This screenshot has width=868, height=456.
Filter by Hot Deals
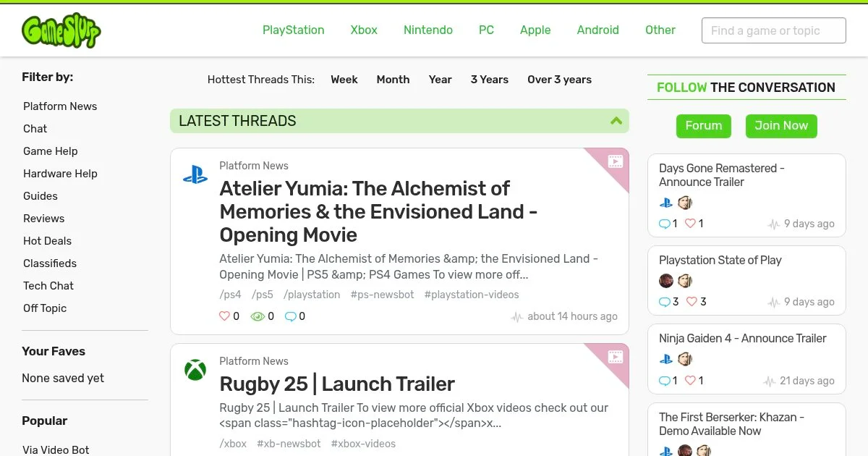point(48,241)
